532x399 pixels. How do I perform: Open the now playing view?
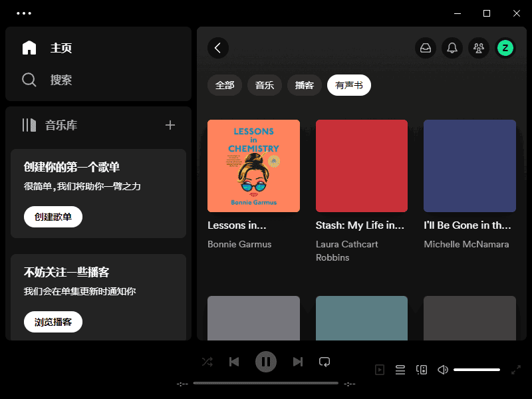coord(379,369)
